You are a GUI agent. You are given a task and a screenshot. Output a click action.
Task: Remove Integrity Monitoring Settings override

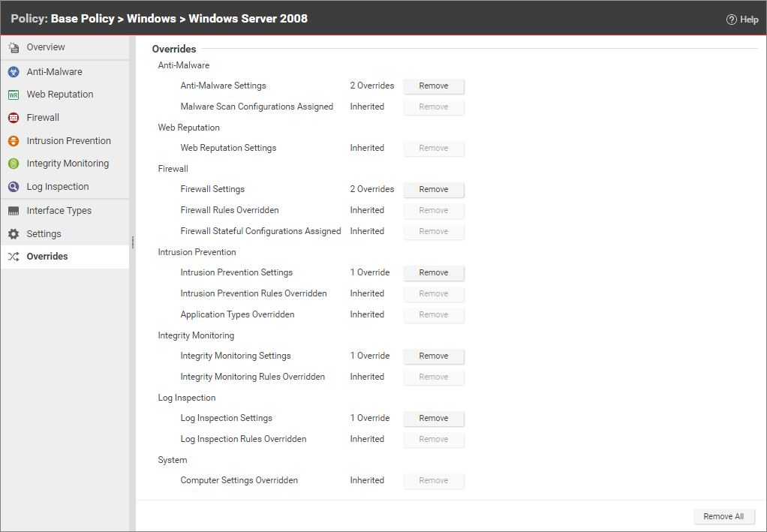434,356
